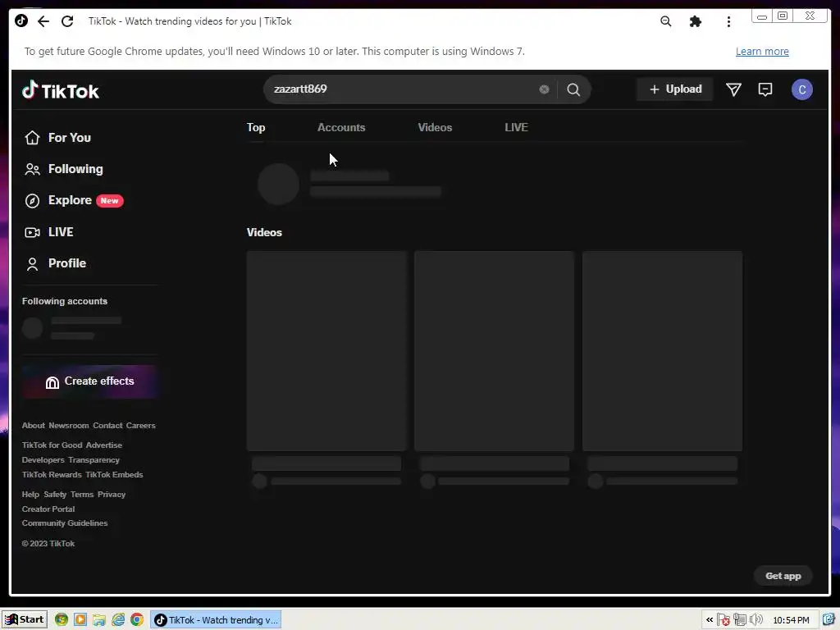Open the inbox notifications icon
840x630 pixels.
tap(765, 89)
